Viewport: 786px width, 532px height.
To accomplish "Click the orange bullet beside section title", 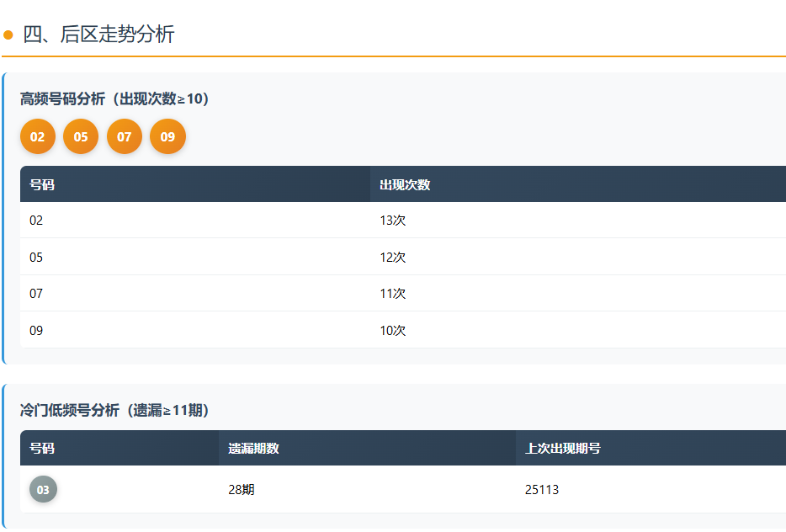I will [x=8, y=35].
